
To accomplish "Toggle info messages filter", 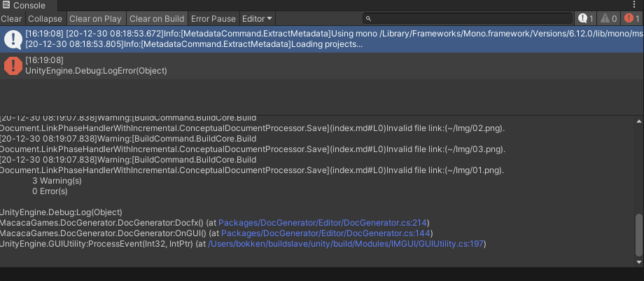I will [x=586, y=18].
